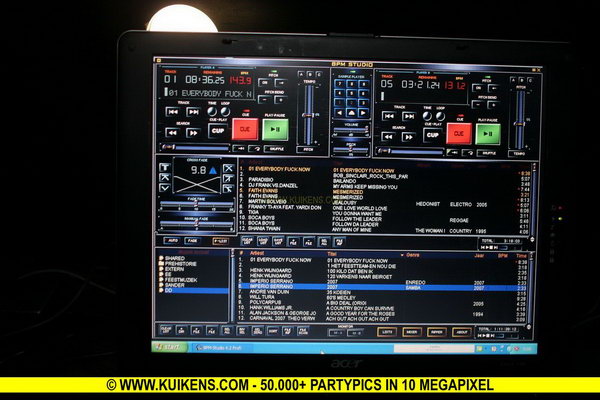This screenshot has width=600, height=400.
Task: Click BPM Studio taskbar entry
Action: click(222, 348)
